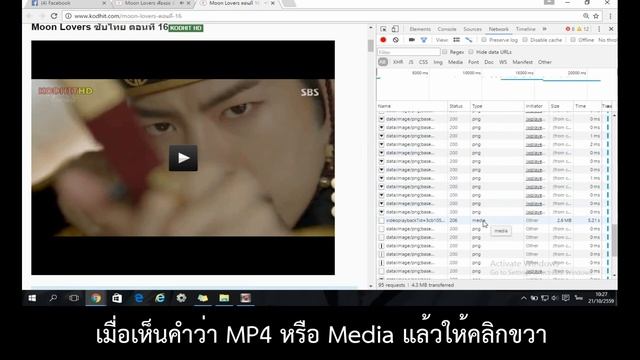
Task: Clear the network log
Action: point(396,40)
